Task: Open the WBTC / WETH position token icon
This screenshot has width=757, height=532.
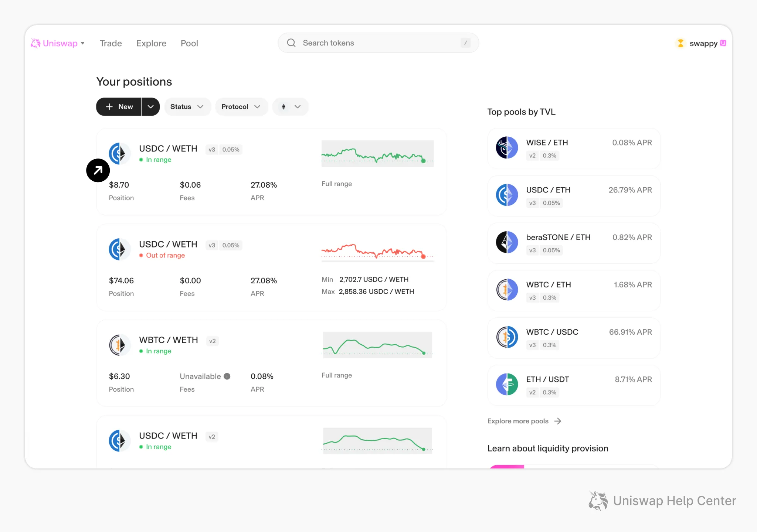Action: tap(119, 345)
